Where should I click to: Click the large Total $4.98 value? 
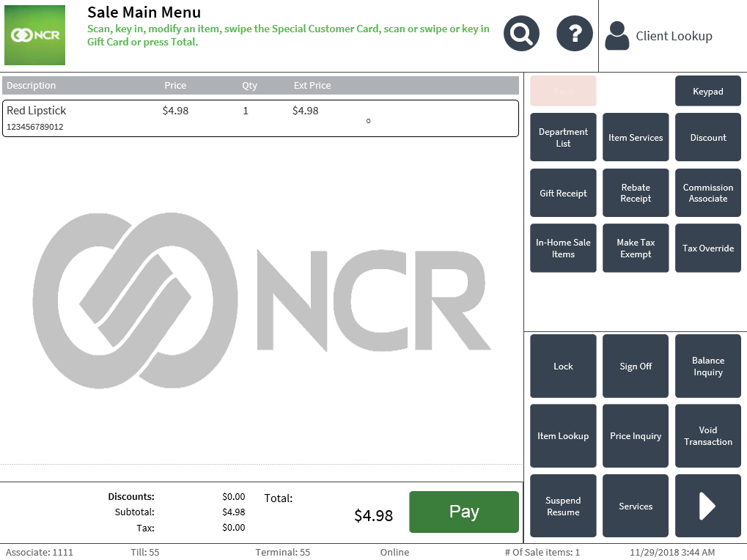(x=374, y=515)
